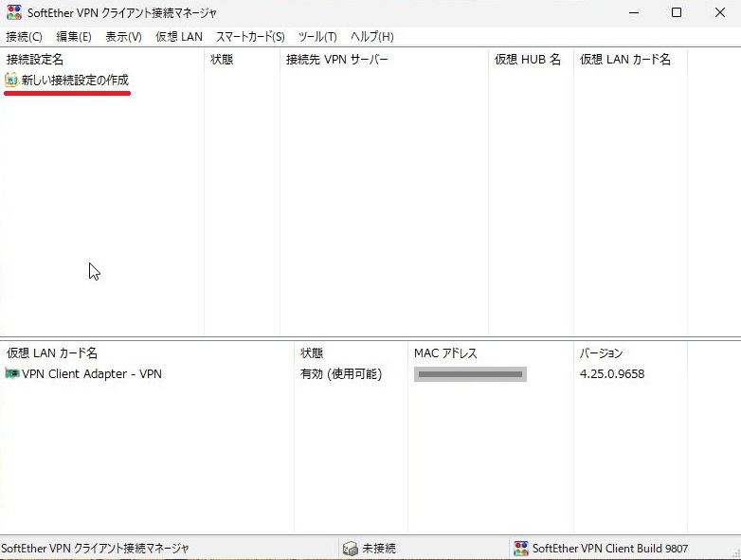Sort by 接続設定名 column header
Image resolution: width=741 pixels, height=560 pixels.
pos(103,60)
